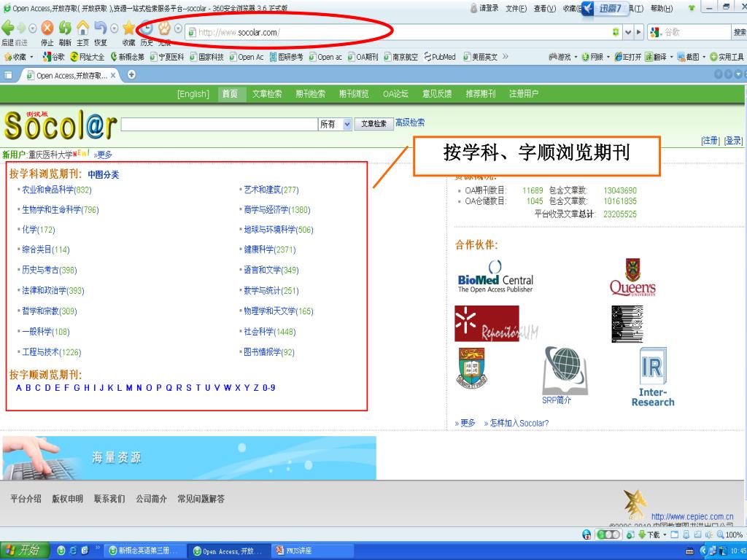Open the 常见问题解答 footer link

tap(201, 499)
